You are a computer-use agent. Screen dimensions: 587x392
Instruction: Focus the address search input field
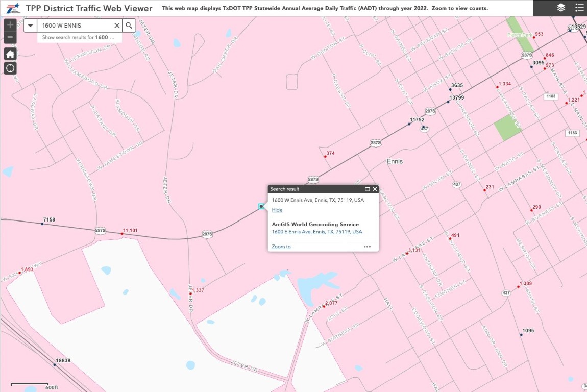click(76, 26)
